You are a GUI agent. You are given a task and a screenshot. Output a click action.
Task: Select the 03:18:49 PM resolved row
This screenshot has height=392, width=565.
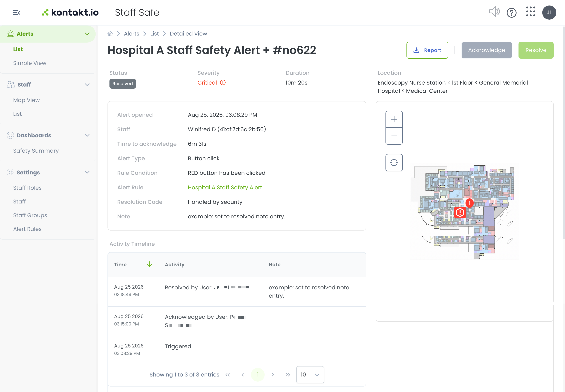(x=237, y=292)
